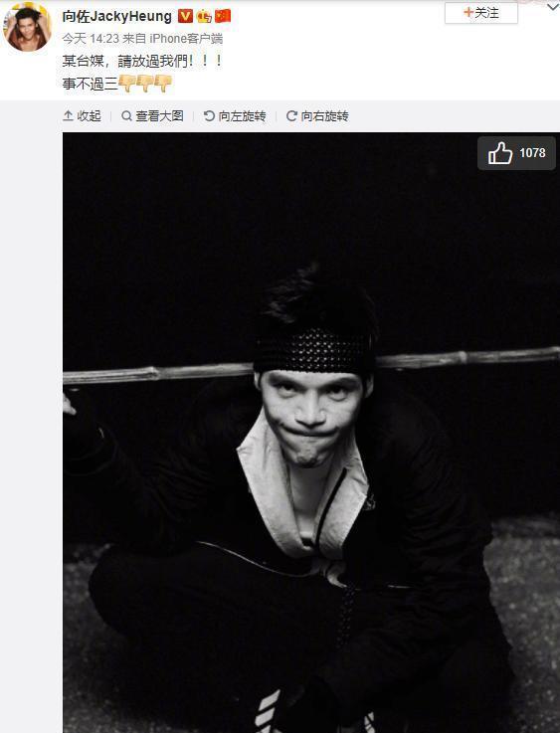Open 向佐JackyHeung's profile avatar picture

(x=27, y=29)
